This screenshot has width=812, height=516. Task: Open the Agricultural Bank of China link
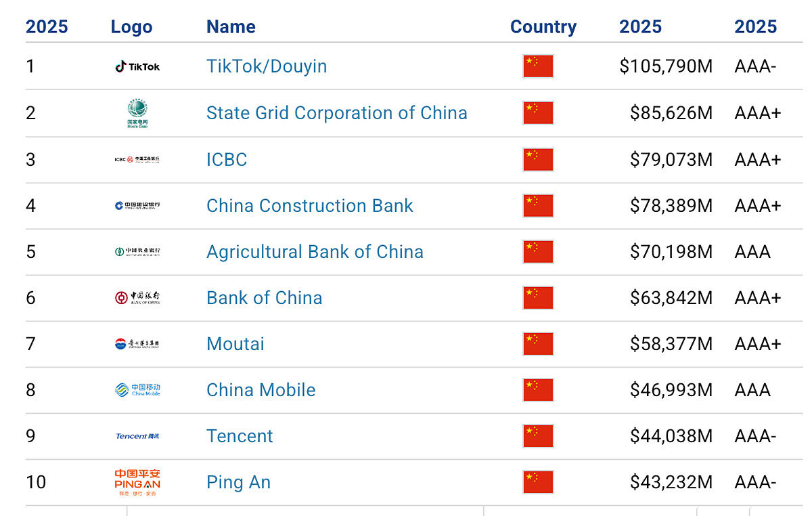click(x=315, y=252)
